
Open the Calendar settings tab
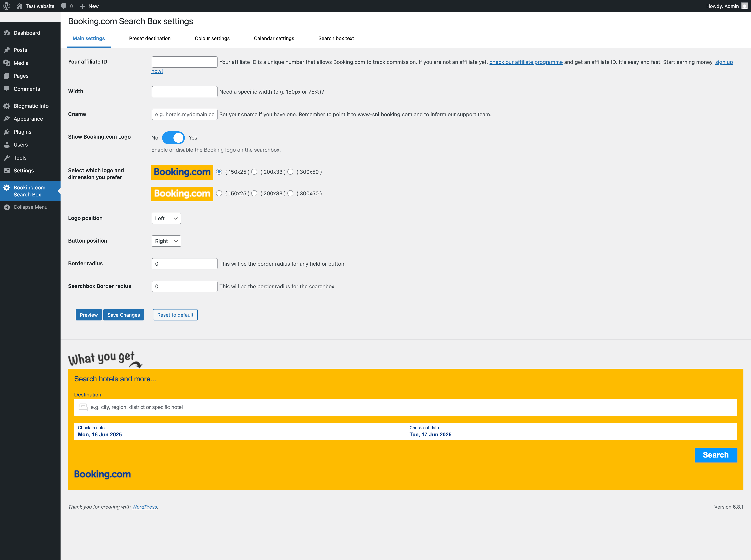[274, 38]
